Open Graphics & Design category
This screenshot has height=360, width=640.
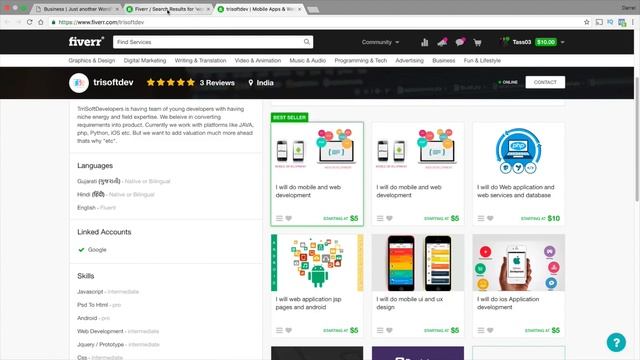click(x=92, y=60)
